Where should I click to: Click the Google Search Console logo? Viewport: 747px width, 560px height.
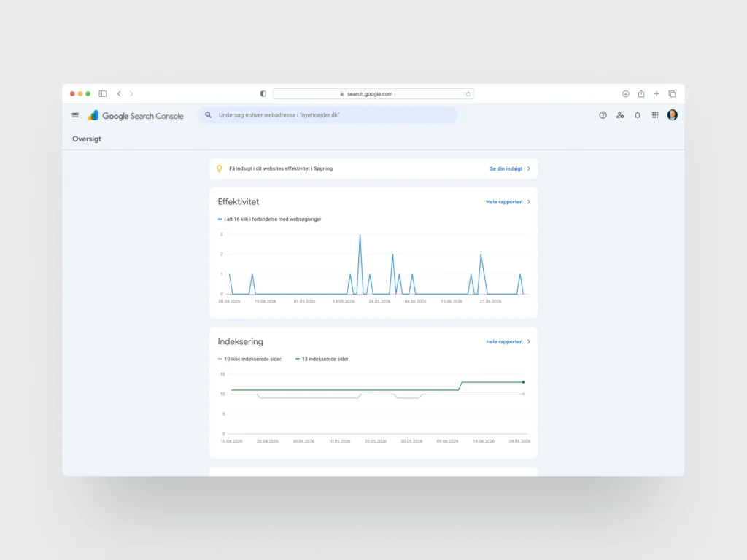click(135, 116)
